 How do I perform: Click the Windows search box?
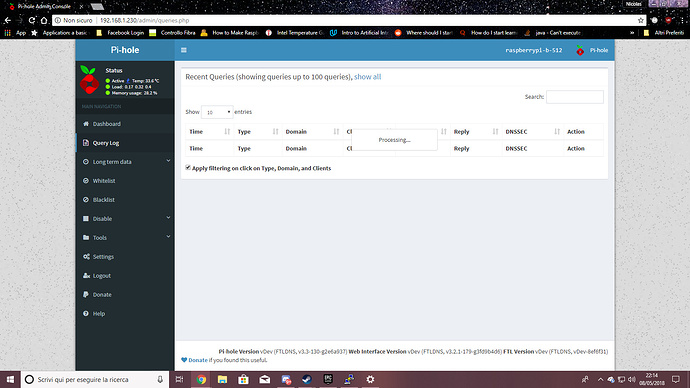click(95, 379)
